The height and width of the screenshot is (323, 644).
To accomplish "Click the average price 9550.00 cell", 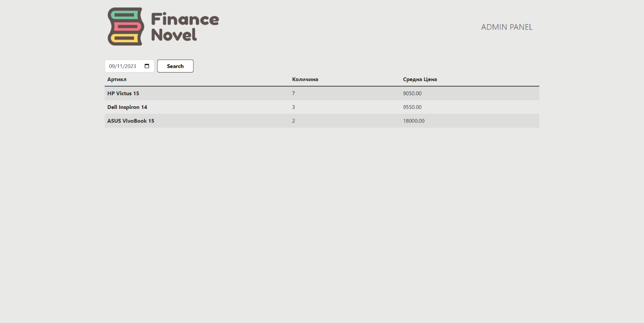I will (412, 107).
